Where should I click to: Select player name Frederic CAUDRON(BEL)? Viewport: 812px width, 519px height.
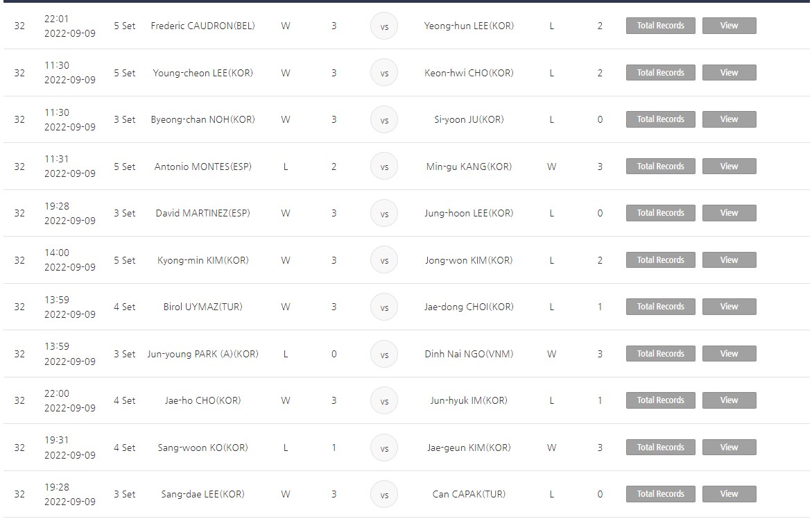[203, 26]
